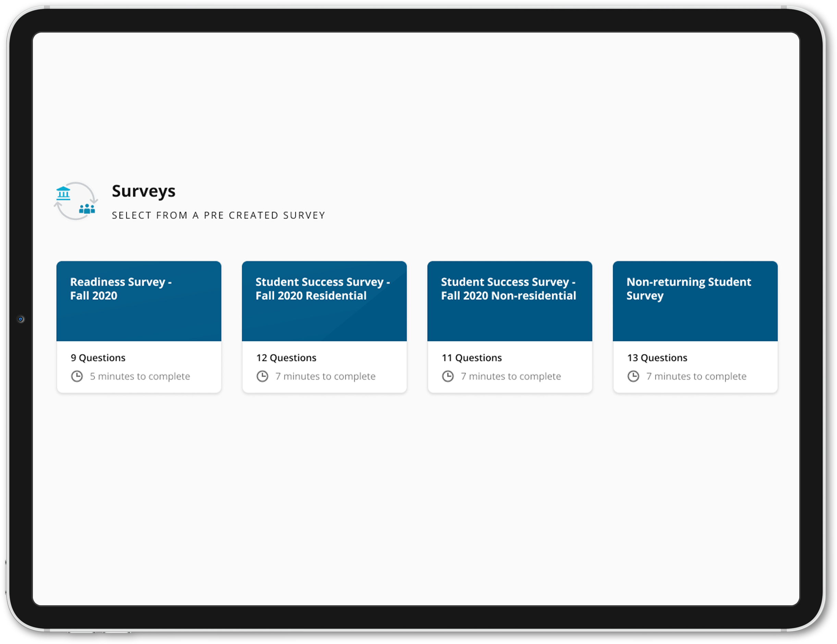This screenshot has width=837, height=644.
Task: Click the 9 Questions label
Action: click(98, 358)
